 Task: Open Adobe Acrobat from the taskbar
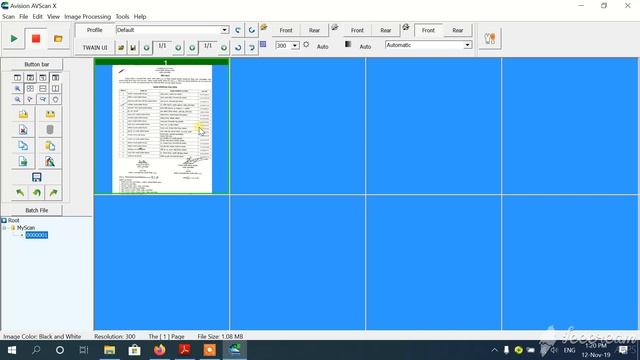click(x=184, y=350)
